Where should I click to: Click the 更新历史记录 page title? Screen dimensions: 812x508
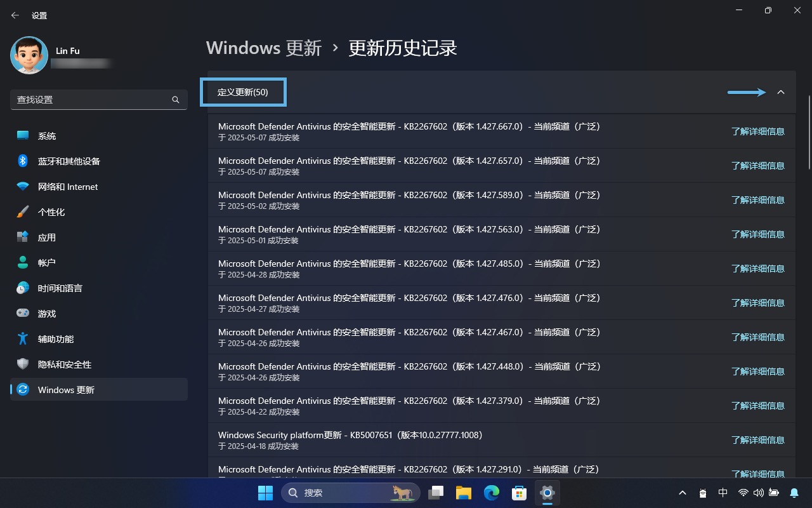click(403, 48)
